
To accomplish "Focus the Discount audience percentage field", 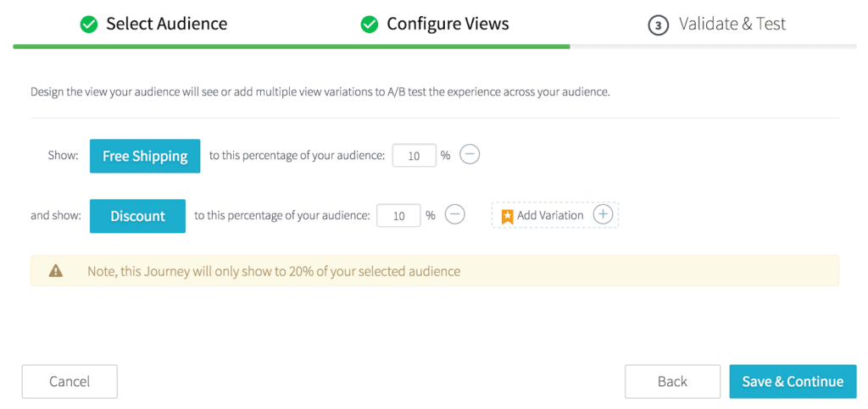I will pyautogui.click(x=398, y=216).
